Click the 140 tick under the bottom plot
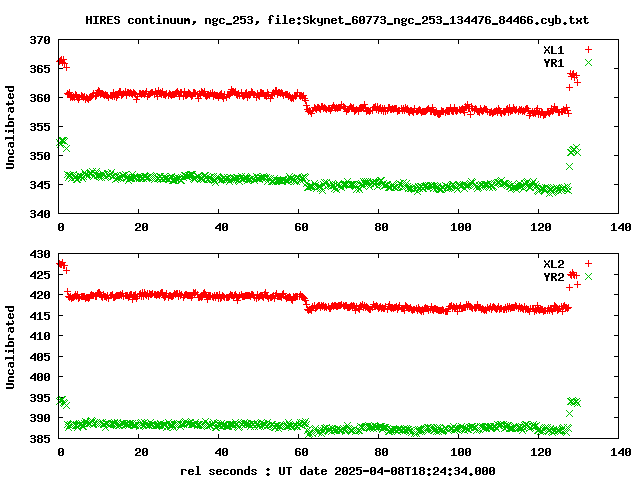 [620, 452]
